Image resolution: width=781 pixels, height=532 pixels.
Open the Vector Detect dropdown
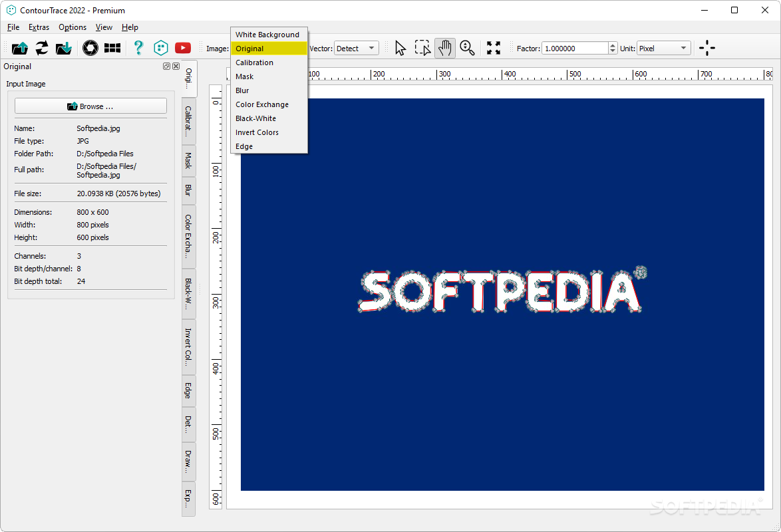pos(356,49)
